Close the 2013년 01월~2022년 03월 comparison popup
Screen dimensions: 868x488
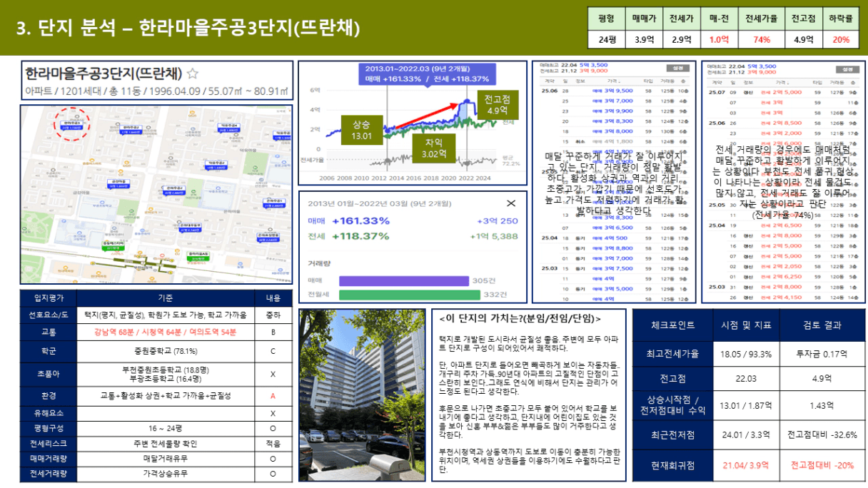coord(510,203)
